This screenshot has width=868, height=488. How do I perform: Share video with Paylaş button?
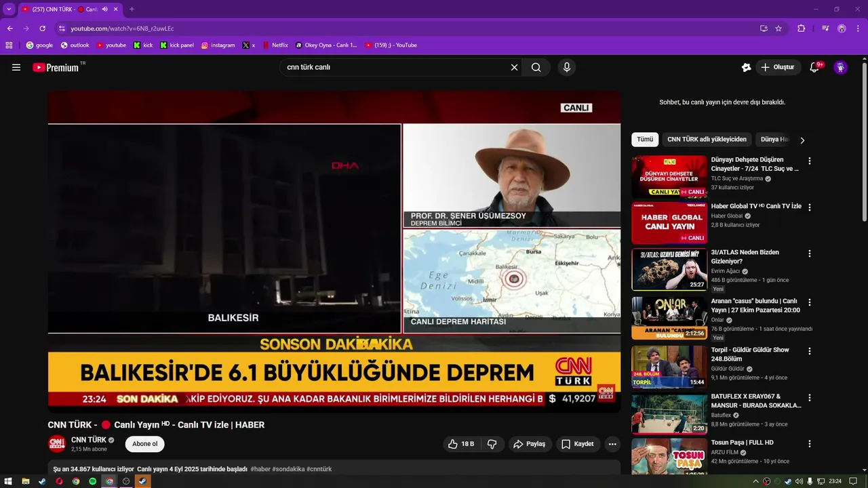[530, 444]
